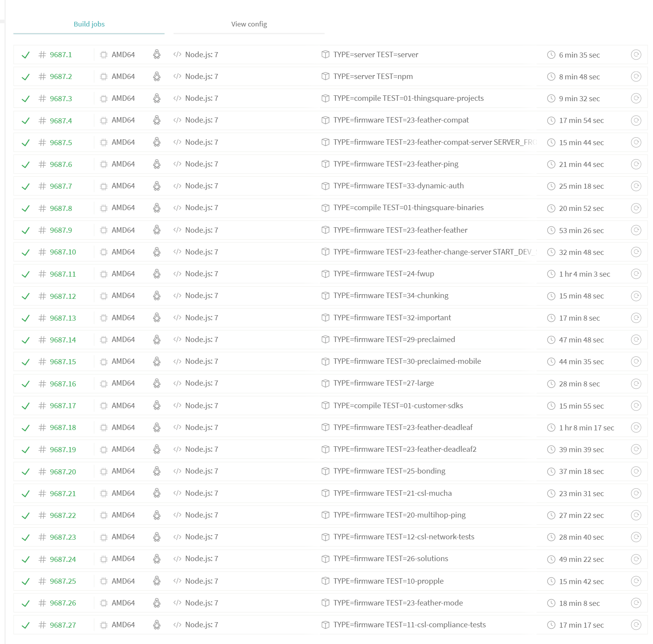Restart job 9687.1 with its restart icon
Screen dimensions: 653x644
pos(636,54)
